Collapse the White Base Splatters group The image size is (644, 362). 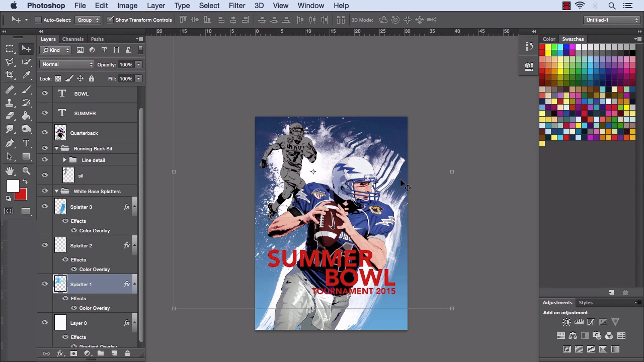(x=56, y=191)
